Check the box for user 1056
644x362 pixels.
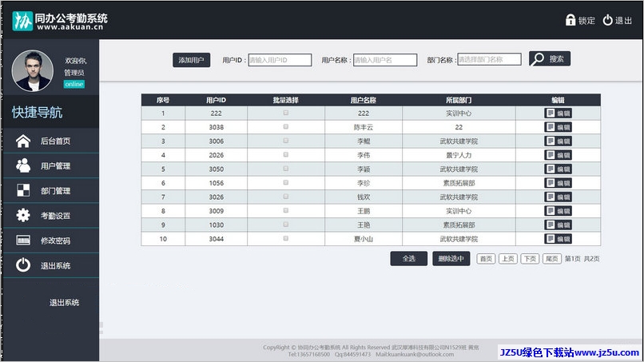coord(286,182)
